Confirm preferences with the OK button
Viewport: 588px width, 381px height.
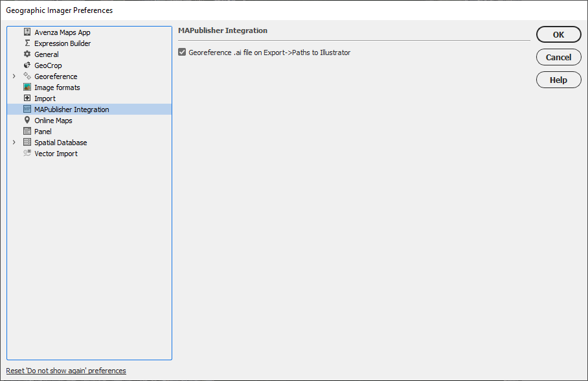tap(558, 34)
